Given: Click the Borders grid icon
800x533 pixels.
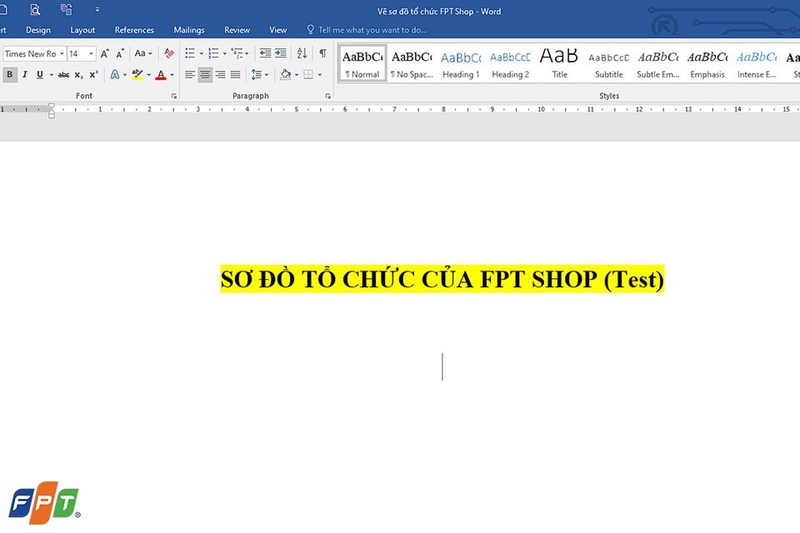Looking at the screenshot, I should [x=308, y=75].
